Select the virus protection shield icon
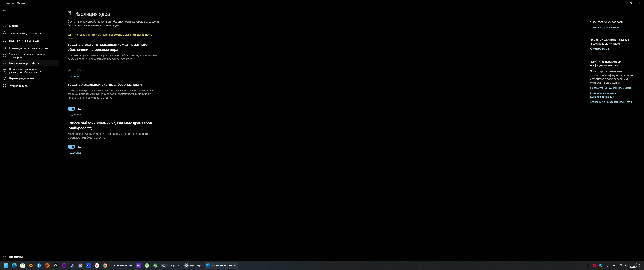 [x=4, y=33]
